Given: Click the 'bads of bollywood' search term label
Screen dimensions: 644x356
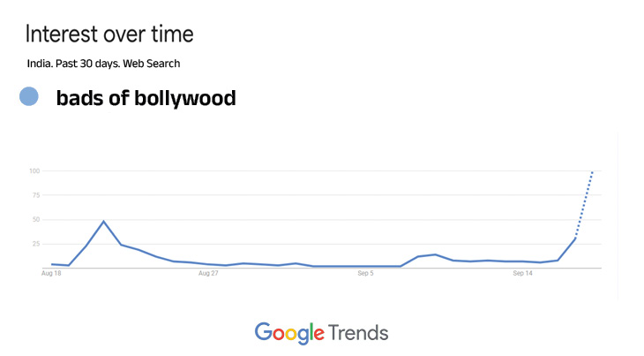Looking at the screenshot, I should click(146, 98).
